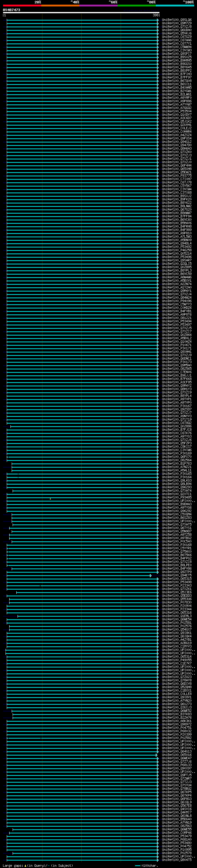Click the purple ~60% identity legend segment
This screenshot has height=868, width=197.
[99, 6]
